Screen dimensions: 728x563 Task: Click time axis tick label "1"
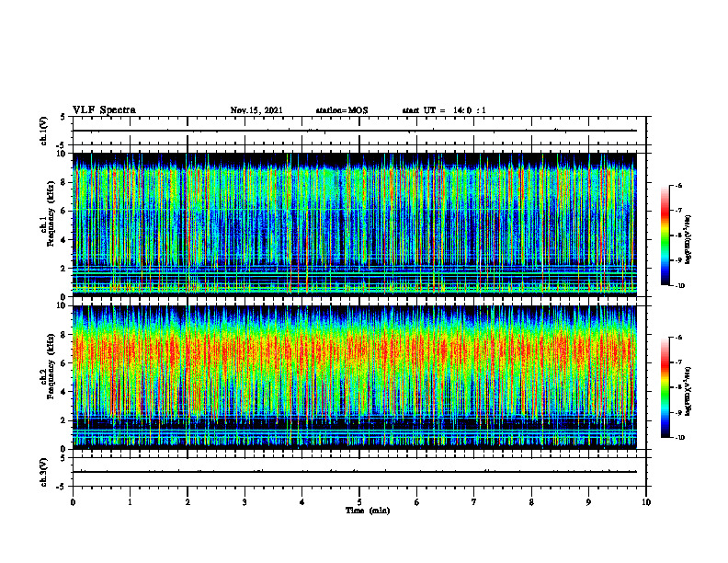(x=130, y=502)
